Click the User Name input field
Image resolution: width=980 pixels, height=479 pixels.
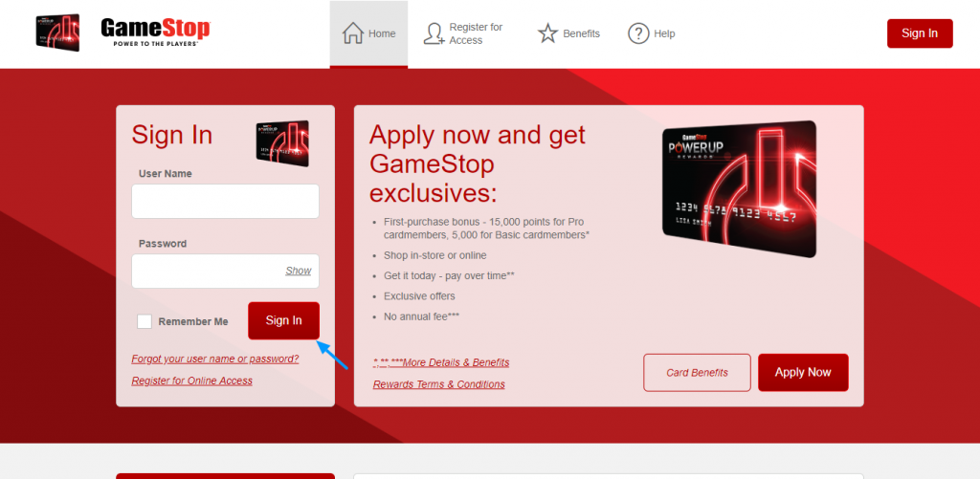click(x=225, y=201)
